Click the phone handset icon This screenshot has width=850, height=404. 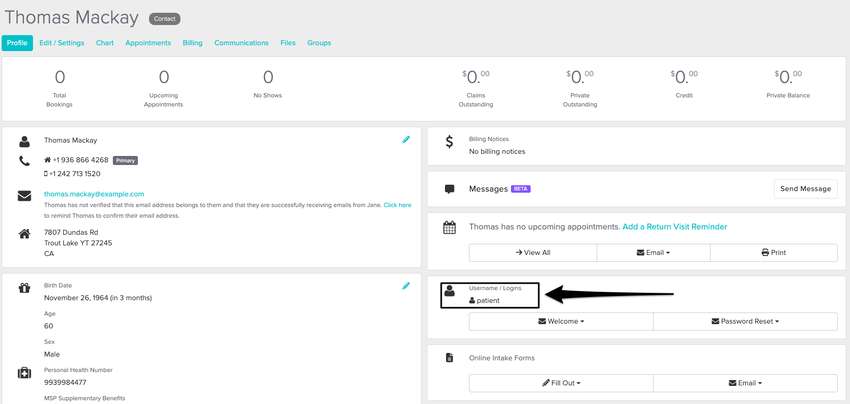click(24, 161)
